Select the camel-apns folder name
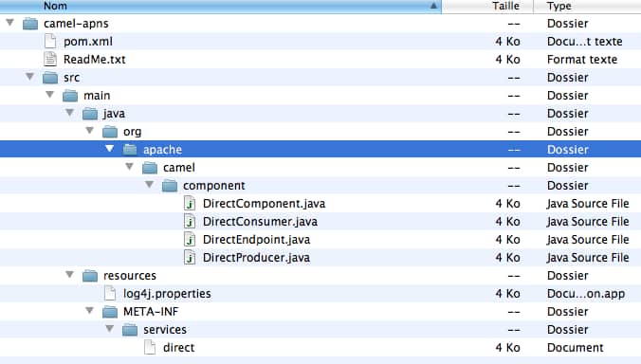Image resolution: width=641 pixels, height=364 pixels. click(x=76, y=24)
